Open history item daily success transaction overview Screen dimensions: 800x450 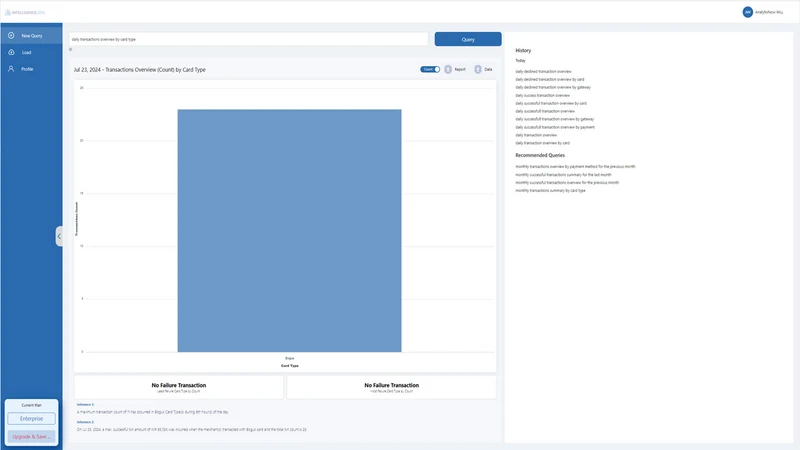point(542,95)
